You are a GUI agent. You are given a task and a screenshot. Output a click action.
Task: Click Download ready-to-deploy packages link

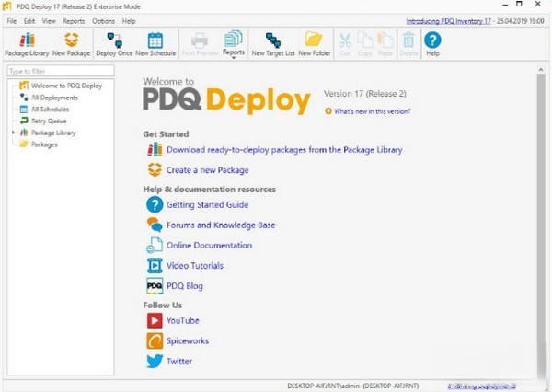tap(284, 150)
